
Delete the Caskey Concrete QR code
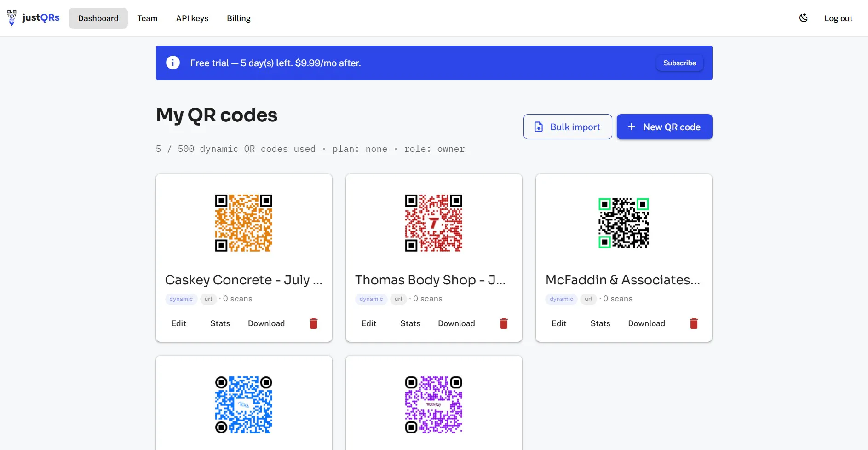pos(314,323)
